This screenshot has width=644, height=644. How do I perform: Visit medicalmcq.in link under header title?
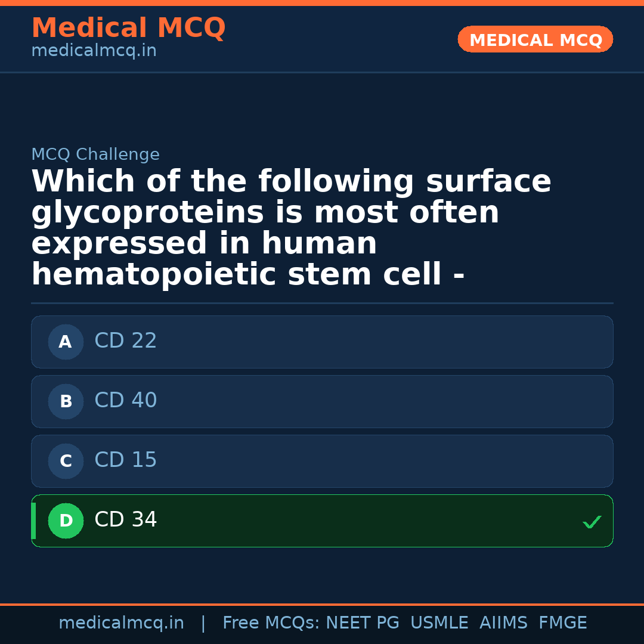point(94,51)
